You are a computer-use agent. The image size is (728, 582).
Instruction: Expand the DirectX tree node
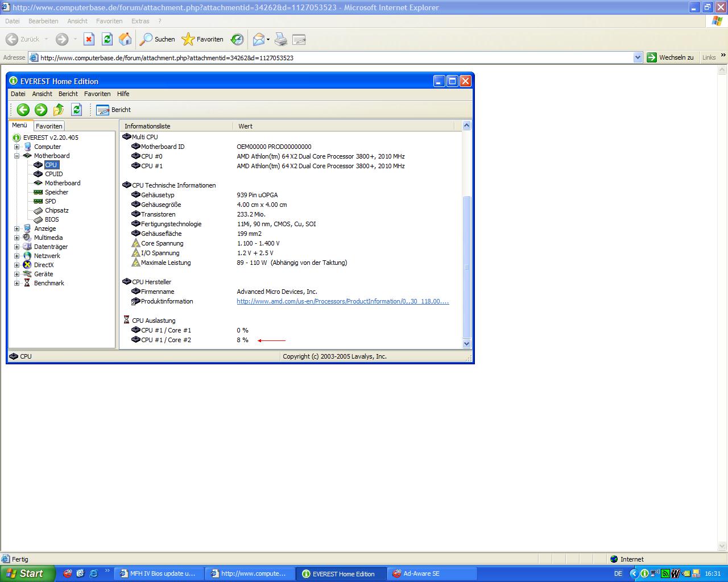pos(16,265)
